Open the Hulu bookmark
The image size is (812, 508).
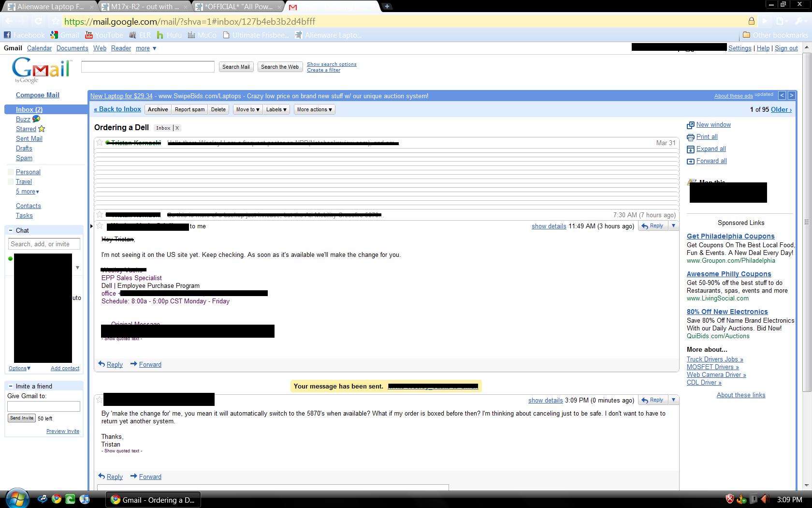[x=169, y=35]
